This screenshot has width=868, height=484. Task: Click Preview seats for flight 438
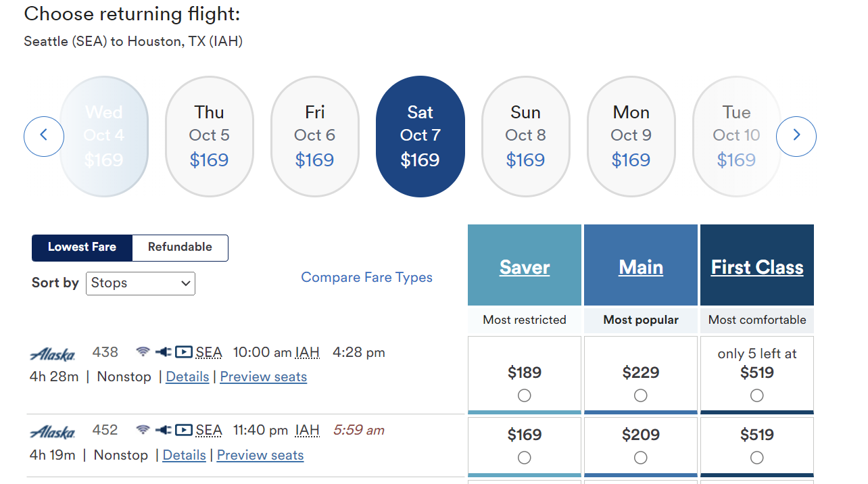(264, 377)
